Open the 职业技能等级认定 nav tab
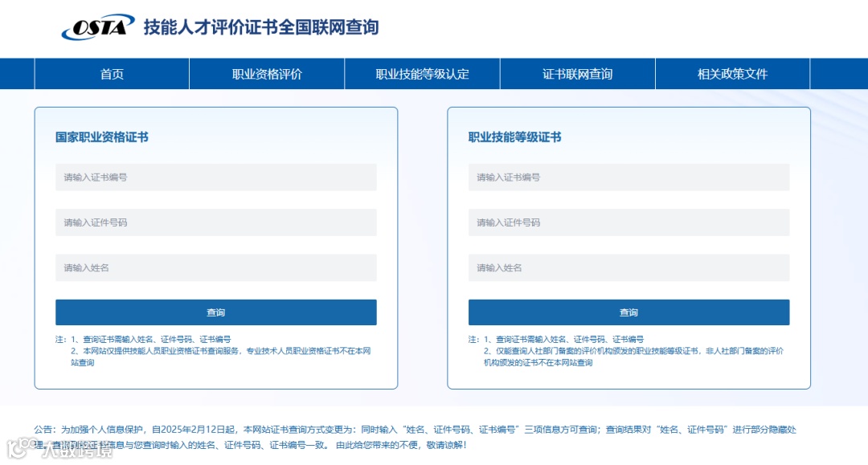The image size is (868, 465). point(423,74)
